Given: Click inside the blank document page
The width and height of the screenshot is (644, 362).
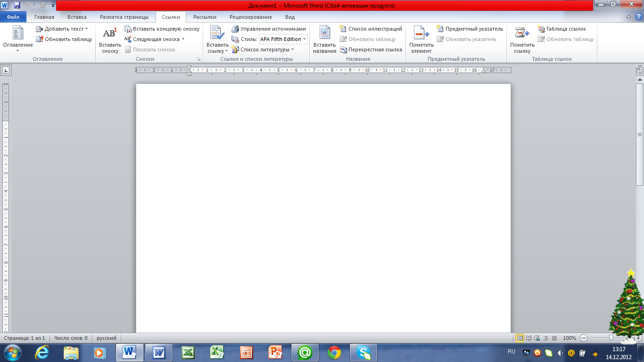Looking at the screenshot, I should [x=323, y=207].
